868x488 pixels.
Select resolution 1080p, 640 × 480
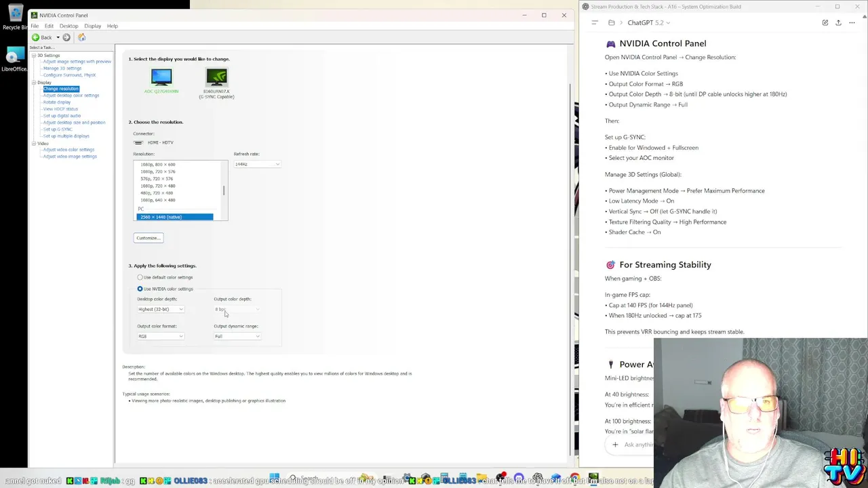click(157, 200)
